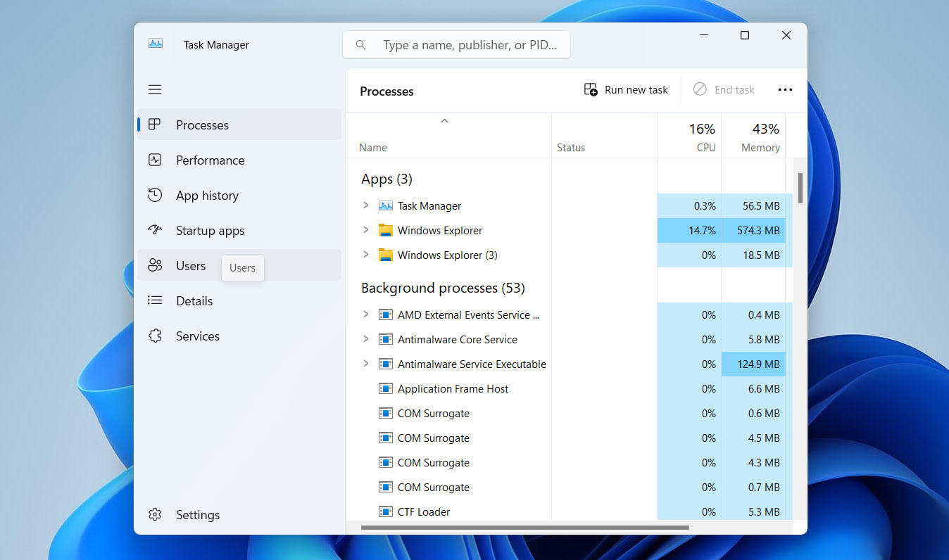Screen dimensions: 949x560
Task: Select the 56.5 MB memory cell
Action: (x=753, y=205)
